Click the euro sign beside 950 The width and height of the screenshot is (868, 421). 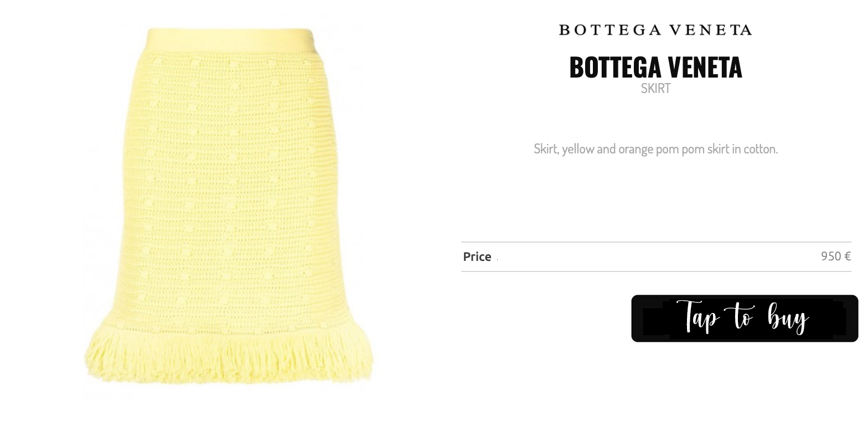pos(848,256)
